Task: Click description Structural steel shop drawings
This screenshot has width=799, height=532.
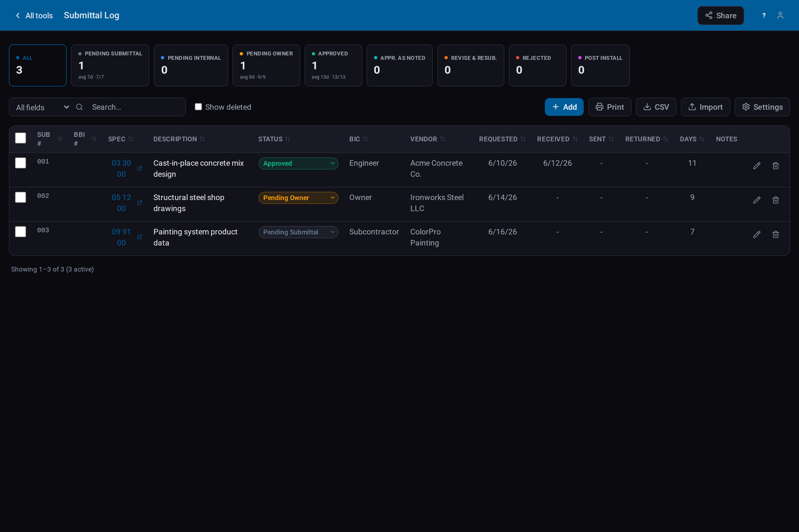Action: click(189, 203)
